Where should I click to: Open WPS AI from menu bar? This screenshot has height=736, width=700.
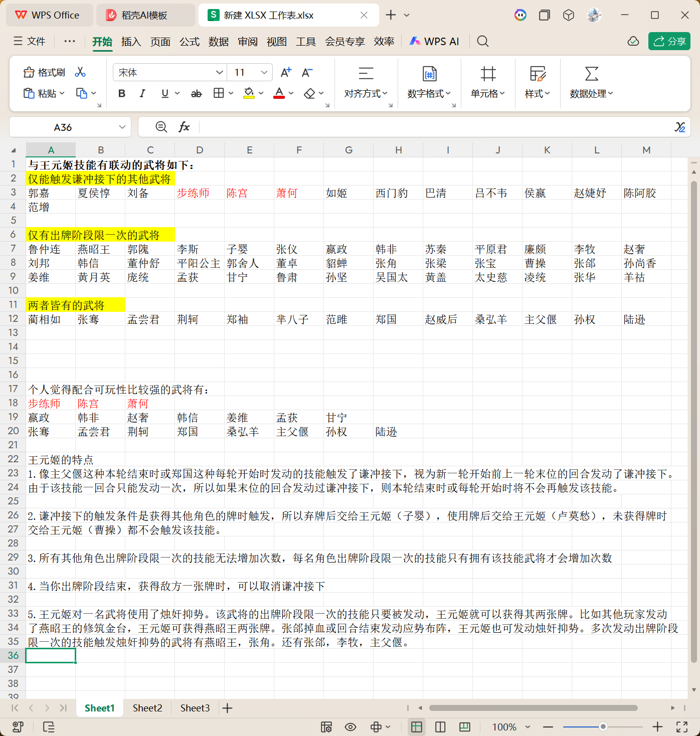(434, 42)
